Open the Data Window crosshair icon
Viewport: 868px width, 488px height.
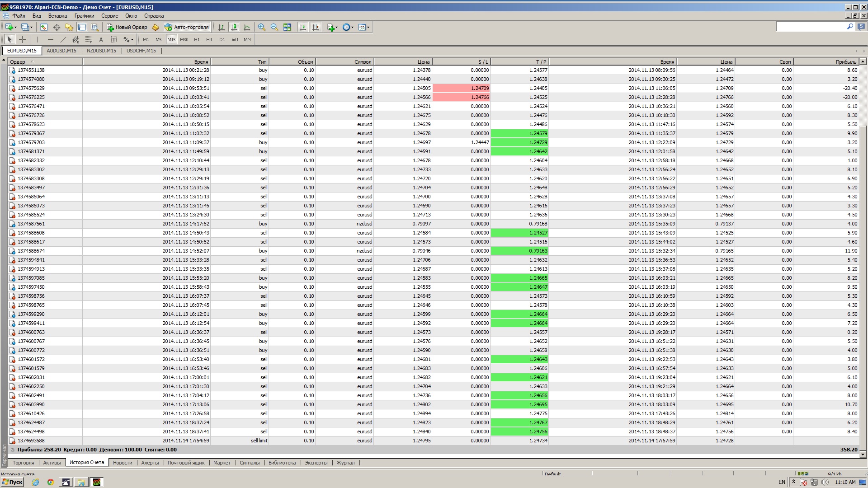[x=57, y=27]
